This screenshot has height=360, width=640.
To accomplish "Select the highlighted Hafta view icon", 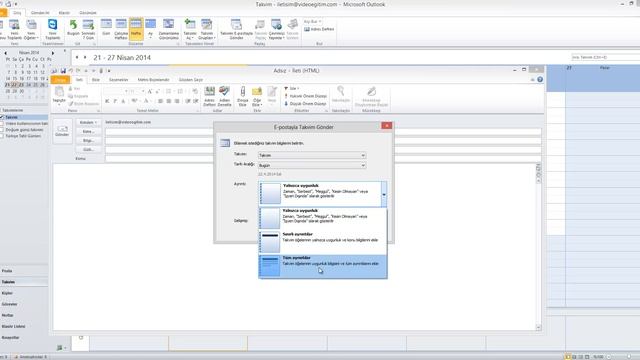I will [136, 29].
